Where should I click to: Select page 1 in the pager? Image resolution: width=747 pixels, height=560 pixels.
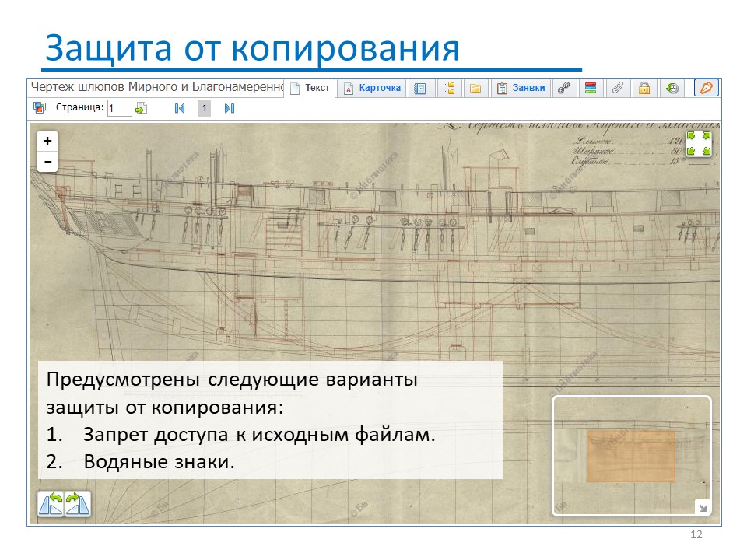[x=205, y=108]
